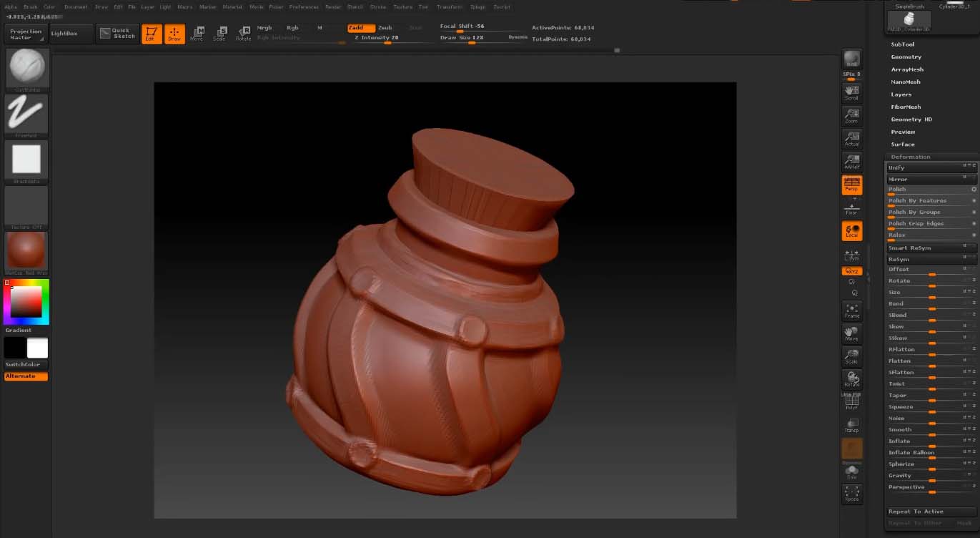
Task: Pick a hue in the color picker square
Action: (x=26, y=302)
